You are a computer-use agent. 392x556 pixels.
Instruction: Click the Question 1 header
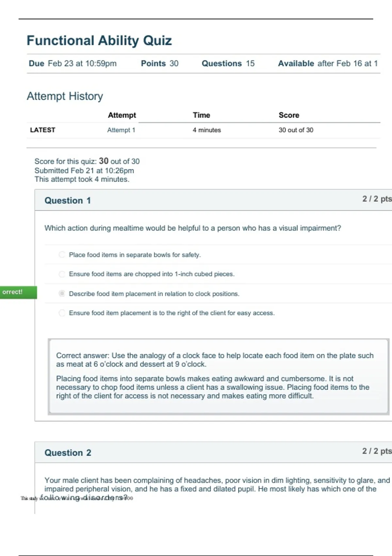point(68,200)
